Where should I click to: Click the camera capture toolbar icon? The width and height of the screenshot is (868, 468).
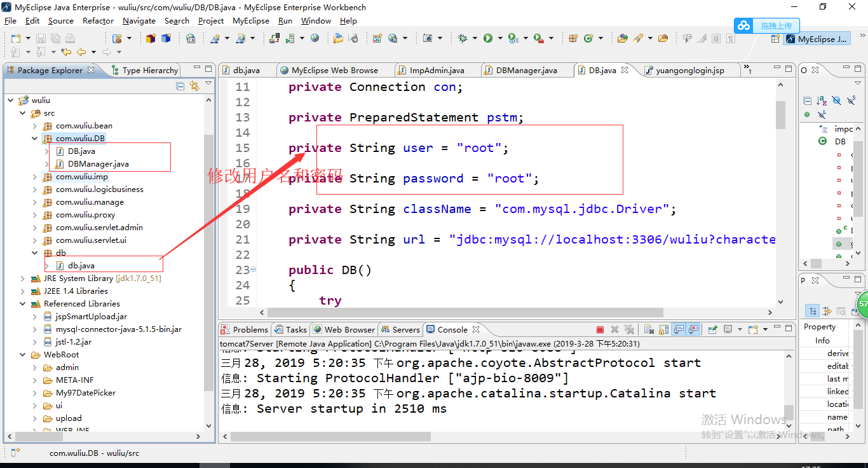pyautogui.click(x=428, y=38)
